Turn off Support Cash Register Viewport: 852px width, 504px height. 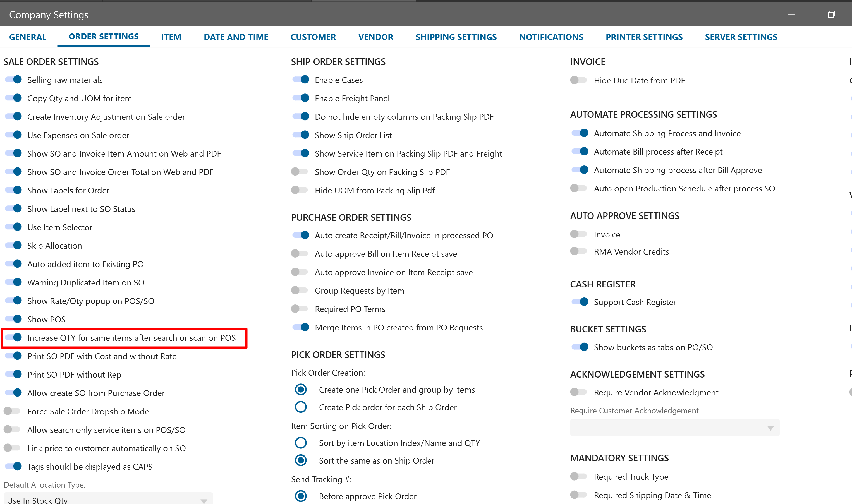tap(580, 302)
